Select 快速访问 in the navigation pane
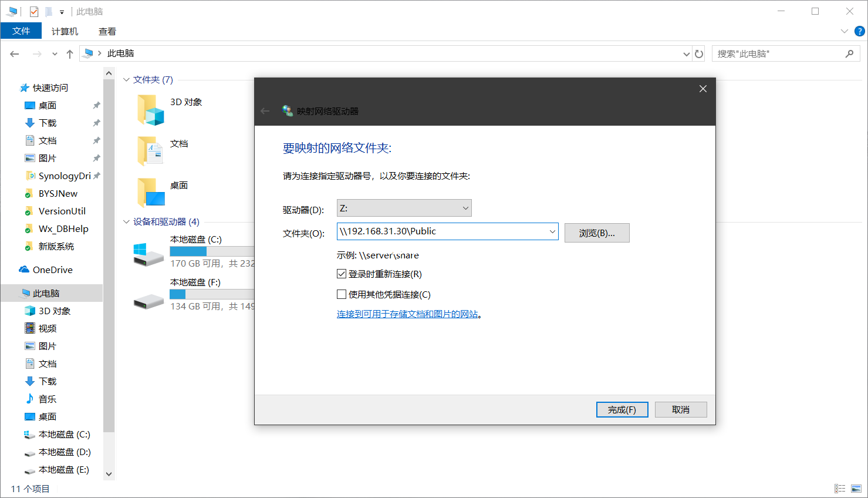 (50, 88)
